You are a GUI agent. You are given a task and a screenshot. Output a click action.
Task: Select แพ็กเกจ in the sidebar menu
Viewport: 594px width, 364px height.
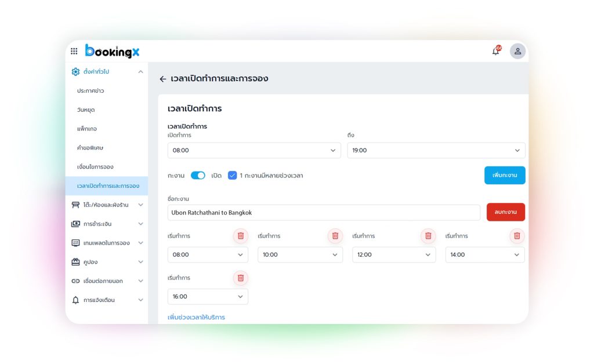[x=87, y=129]
